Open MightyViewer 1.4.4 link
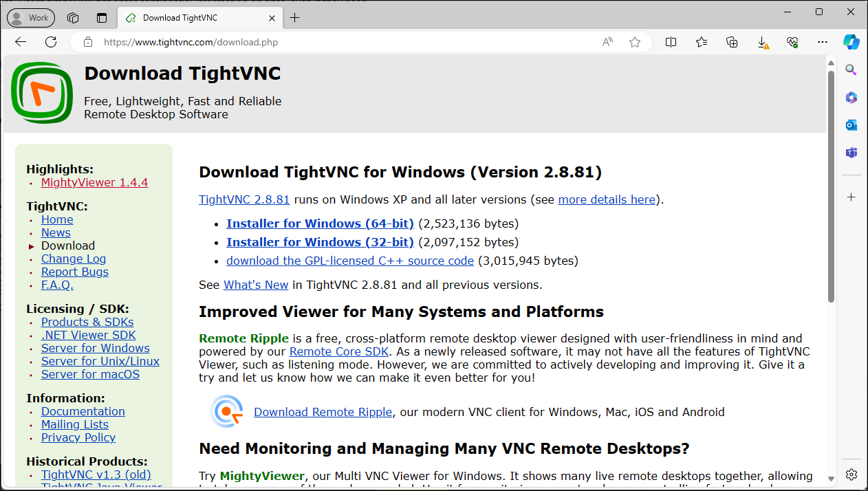Screen dimensions: 868x491 click(94, 182)
